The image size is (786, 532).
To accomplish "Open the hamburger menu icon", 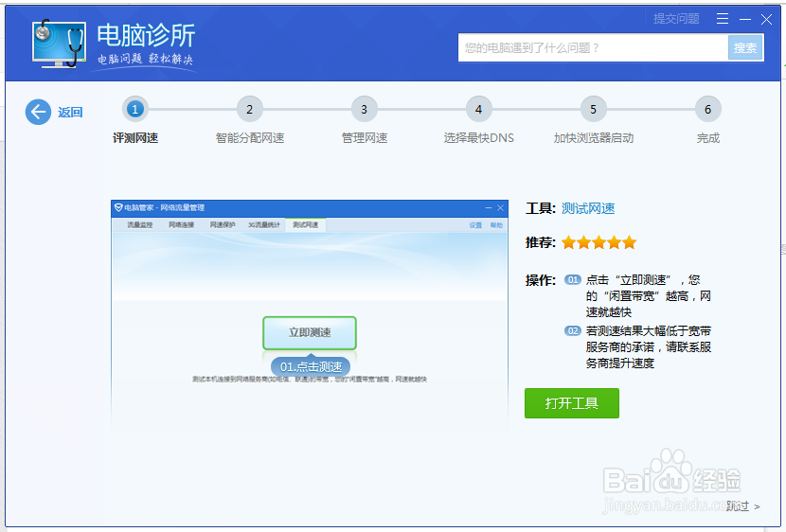I will [x=723, y=19].
